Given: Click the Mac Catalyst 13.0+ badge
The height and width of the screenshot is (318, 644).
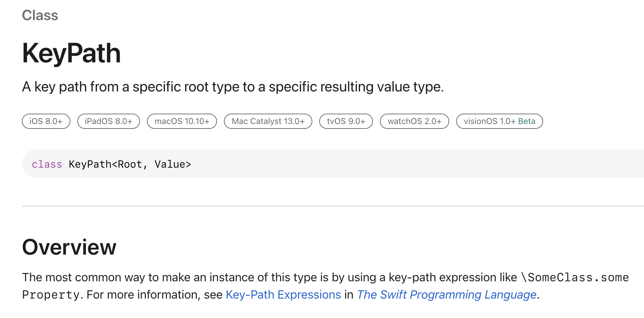Looking at the screenshot, I should tap(268, 121).
